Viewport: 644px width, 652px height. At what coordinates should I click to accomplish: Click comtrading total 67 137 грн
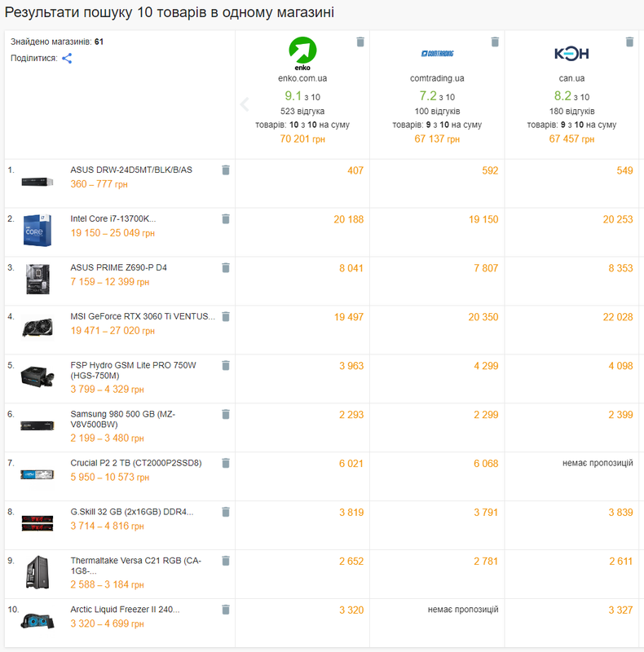437,139
